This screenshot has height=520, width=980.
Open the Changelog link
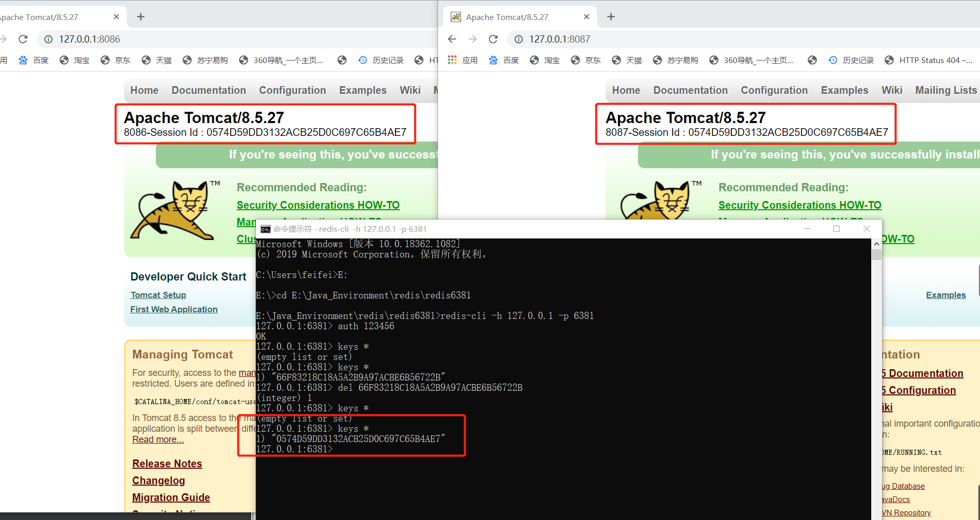point(158,481)
